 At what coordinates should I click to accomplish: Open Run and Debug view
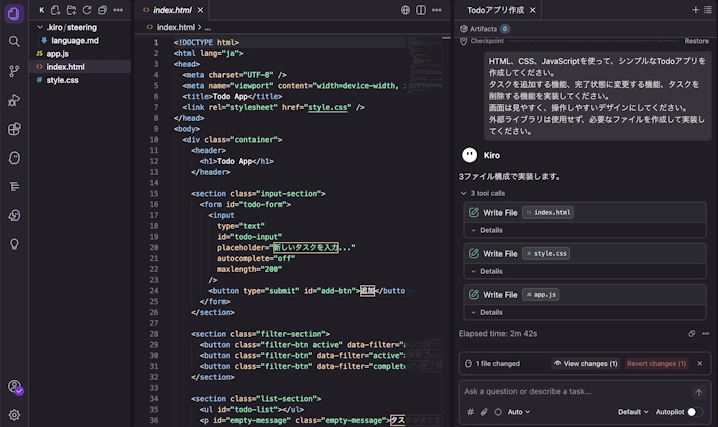tap(14, 100)
